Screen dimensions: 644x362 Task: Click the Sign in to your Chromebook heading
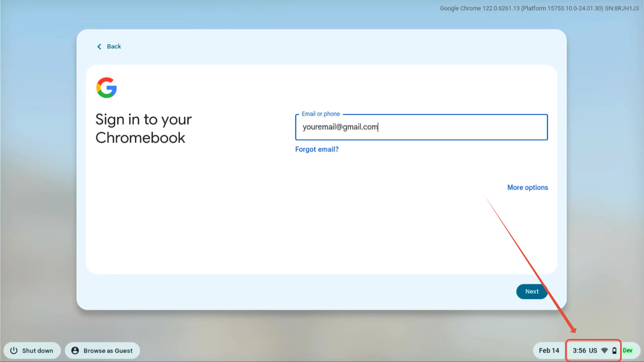click(x=144, y=128)
